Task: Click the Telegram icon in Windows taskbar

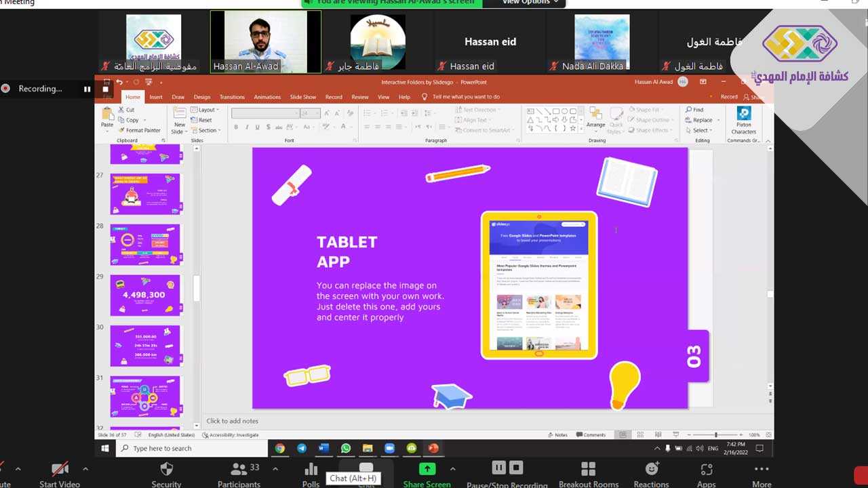Action: pyautogui.click(x=302, y=448)
